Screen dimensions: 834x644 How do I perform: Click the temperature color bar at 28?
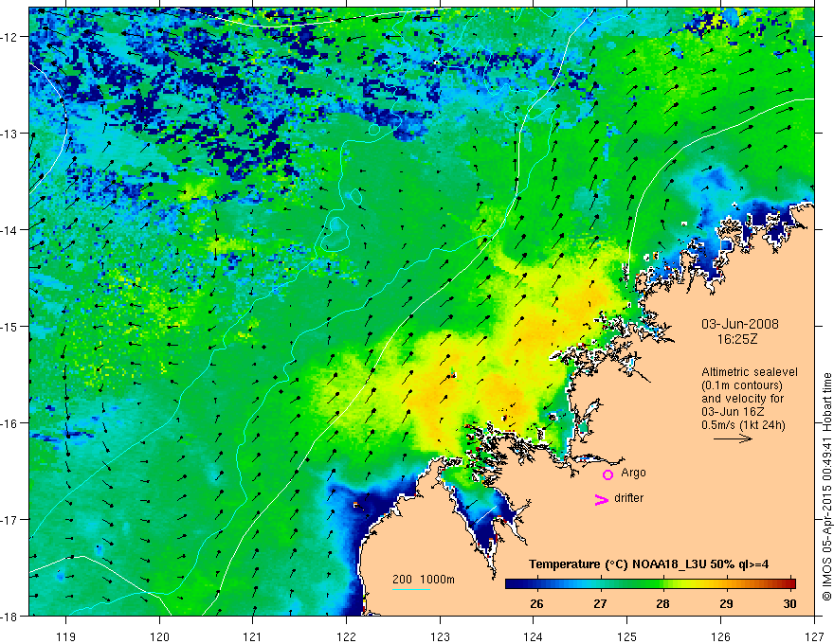tap(662, 583)
